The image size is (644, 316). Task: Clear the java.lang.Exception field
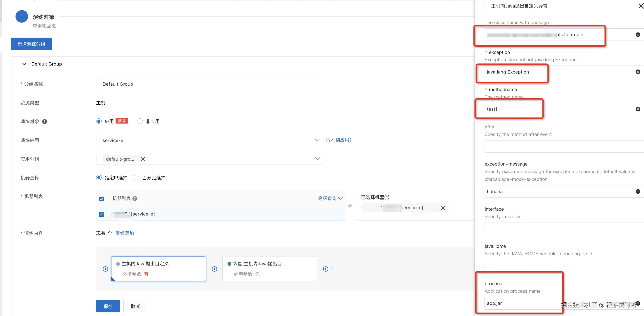pyautogui.click(x=638, y=72)
